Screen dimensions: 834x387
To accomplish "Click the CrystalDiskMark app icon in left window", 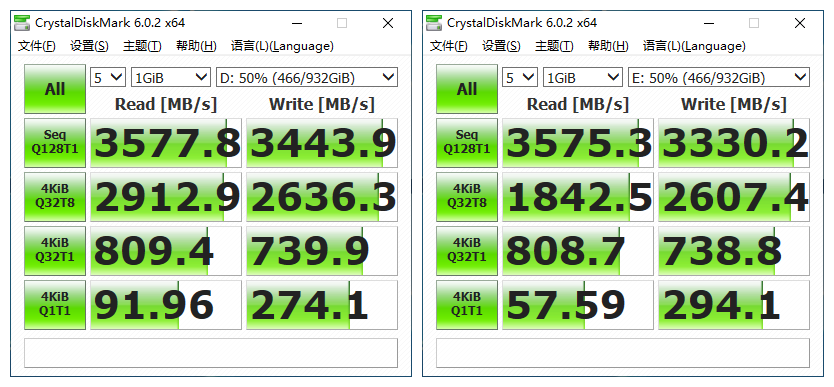I will tap(22, 23).
